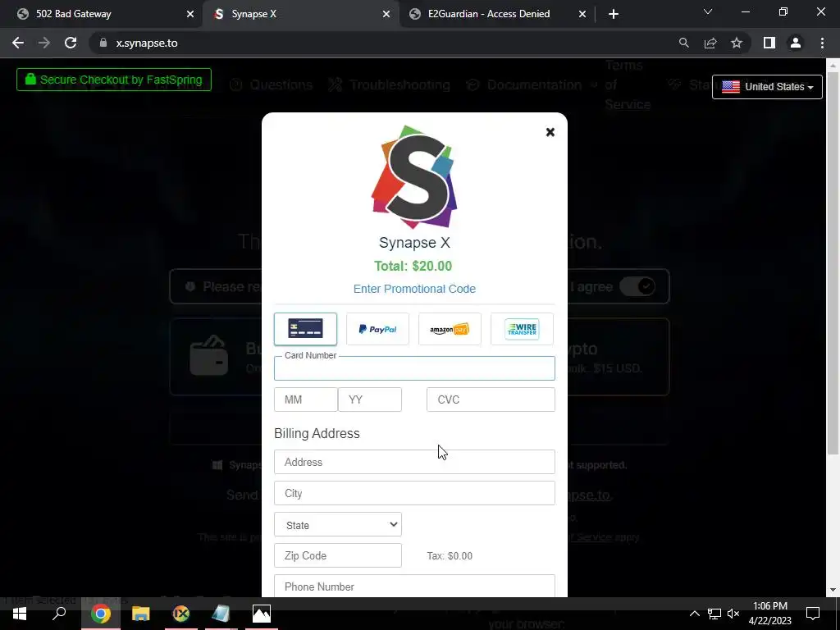Click the Tax: $0.00 text
This screenshot has height=630, width=840.
(x=450, y=556)
